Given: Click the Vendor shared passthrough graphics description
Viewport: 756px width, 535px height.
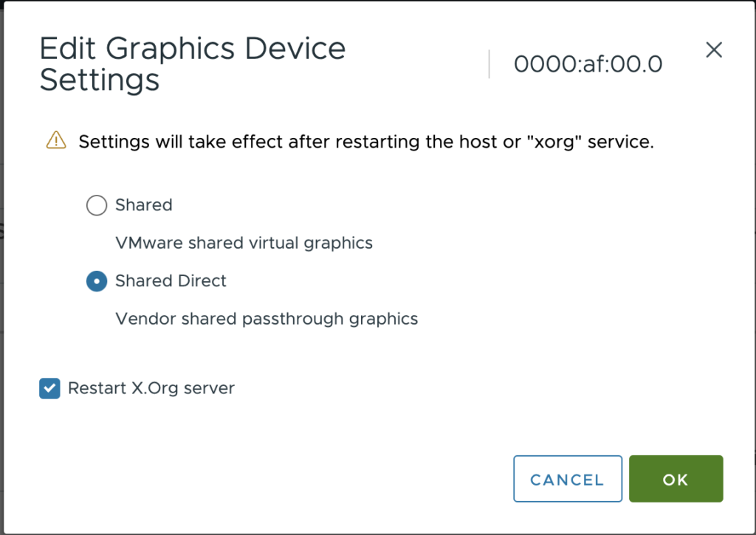Looking at the screenshot, I should point(267,320).
